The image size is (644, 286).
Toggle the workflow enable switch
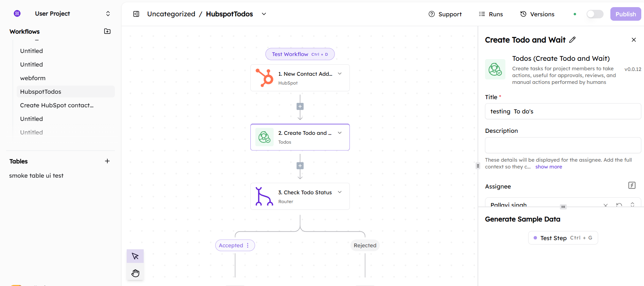point(595,14)
